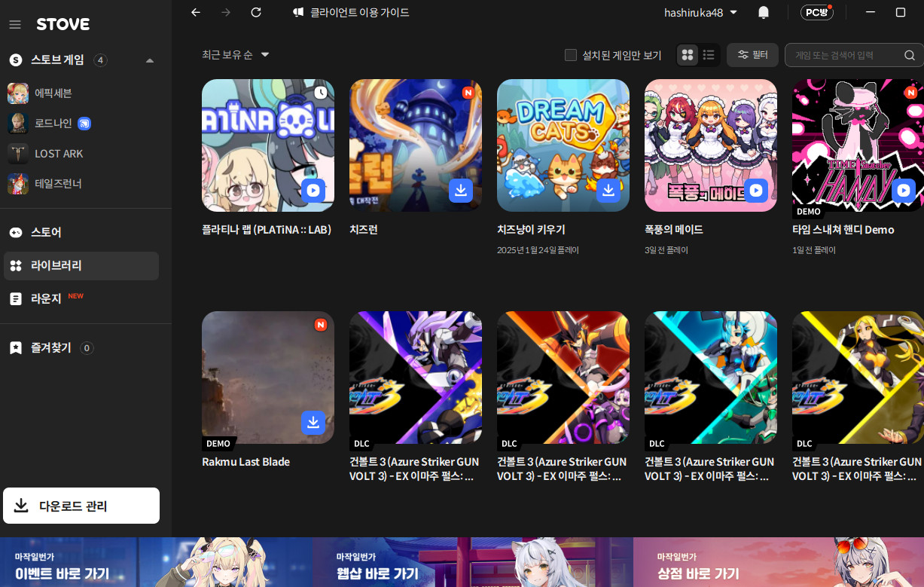Click the Rakmu Last Blade title text
This screenshot has height=587, width=924.
click(x=245, y=462)
